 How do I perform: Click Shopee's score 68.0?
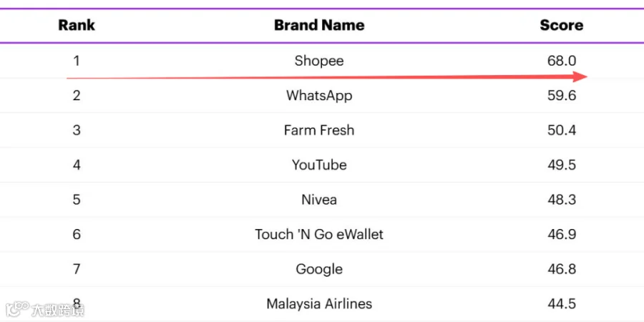pyautogui.click(x=562, y=62)
